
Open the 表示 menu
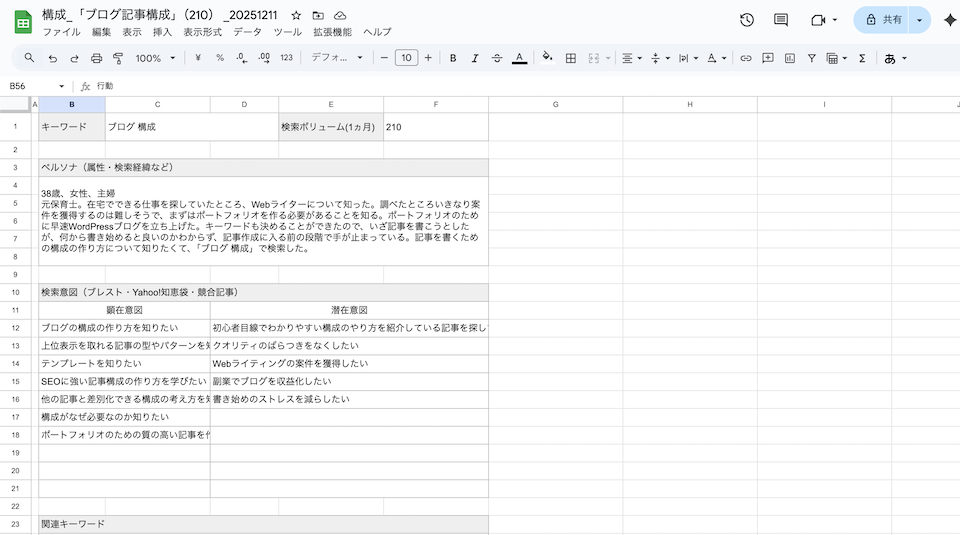(x=132, y=32)
